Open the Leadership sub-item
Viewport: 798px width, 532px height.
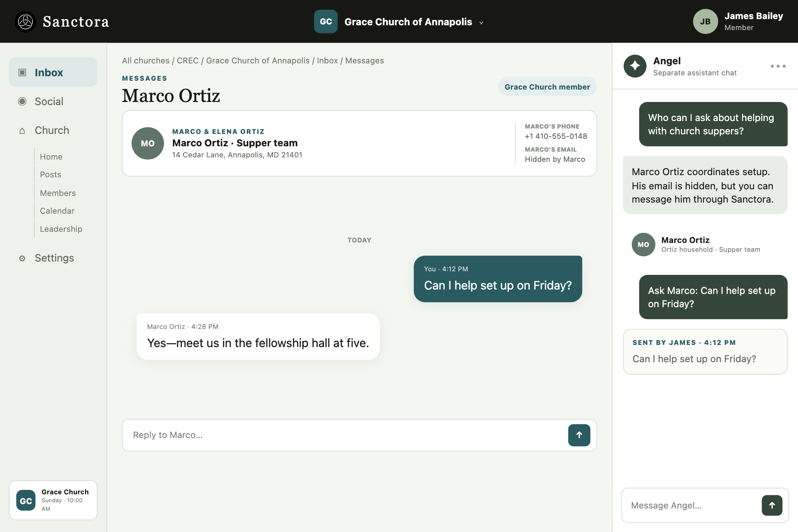click(61, 229)
